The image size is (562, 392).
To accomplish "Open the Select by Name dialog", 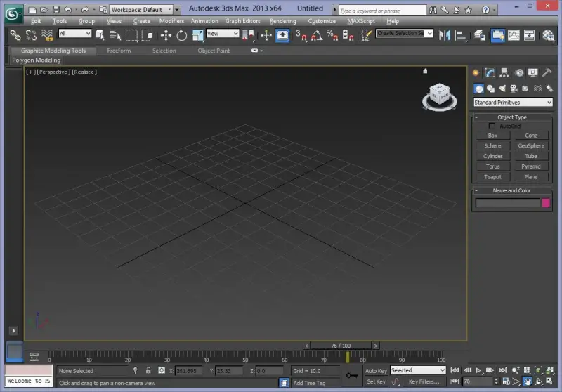I will [115, 35].
